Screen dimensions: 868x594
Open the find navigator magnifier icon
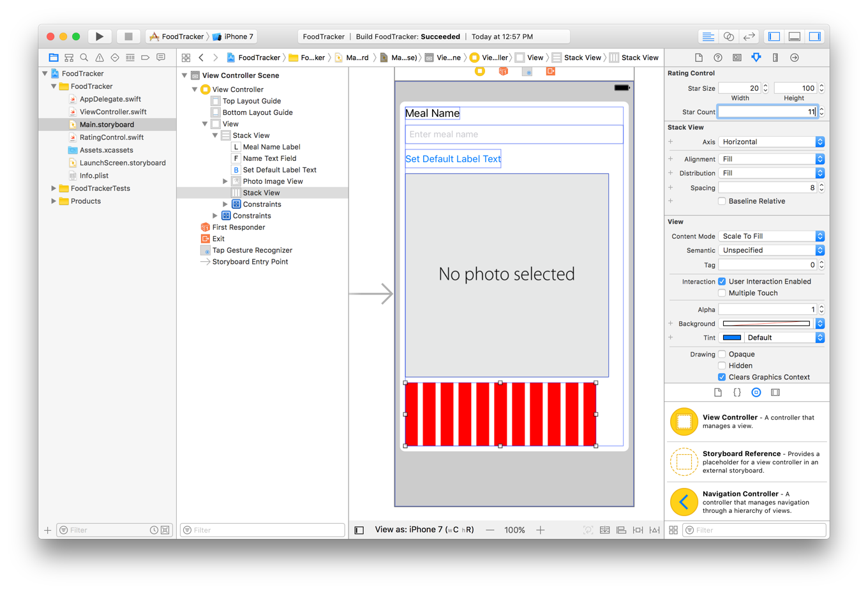(84, 57)
